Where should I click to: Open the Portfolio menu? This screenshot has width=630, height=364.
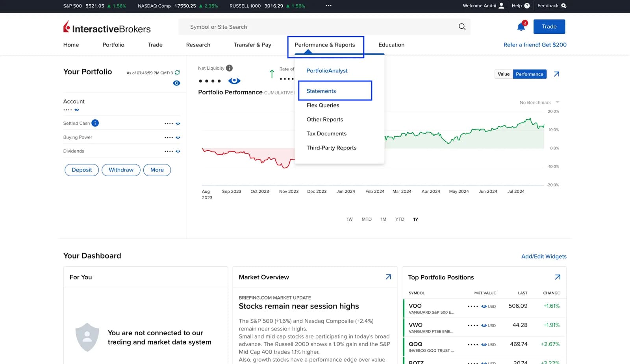(x=113, y=45)
